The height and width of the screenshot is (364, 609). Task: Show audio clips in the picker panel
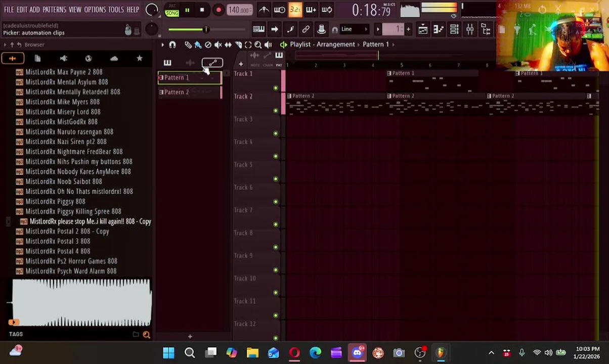pyautogui.click(x=190, y=63)
